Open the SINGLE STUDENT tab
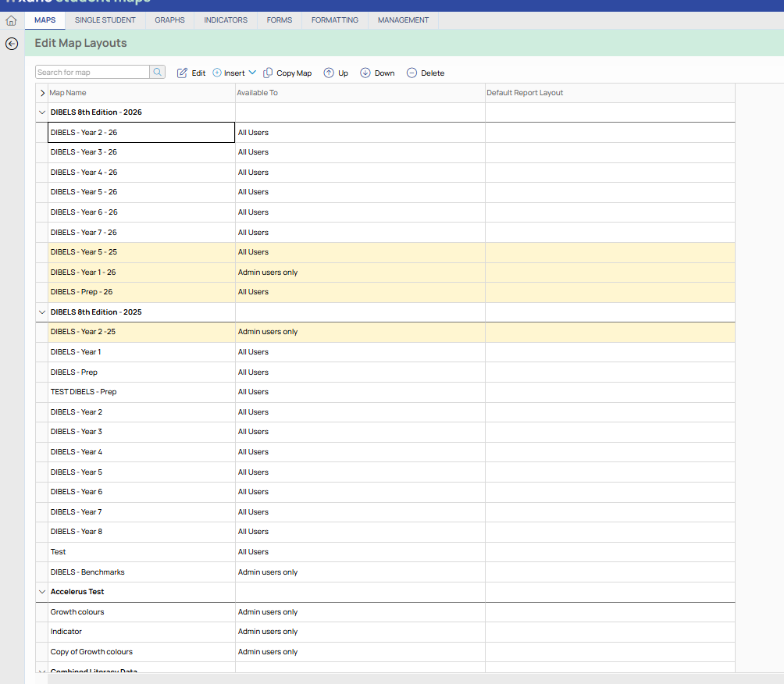 coord(105,20)
